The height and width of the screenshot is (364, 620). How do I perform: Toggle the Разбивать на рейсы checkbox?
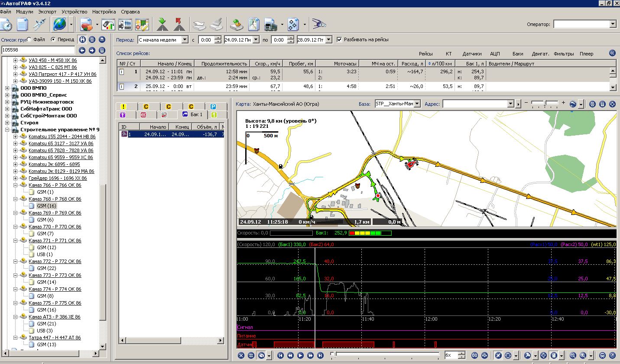pos(339,39)
